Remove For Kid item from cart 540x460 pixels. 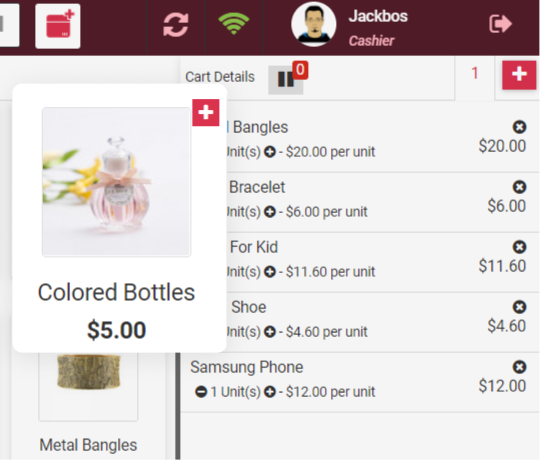pos(519,247)
